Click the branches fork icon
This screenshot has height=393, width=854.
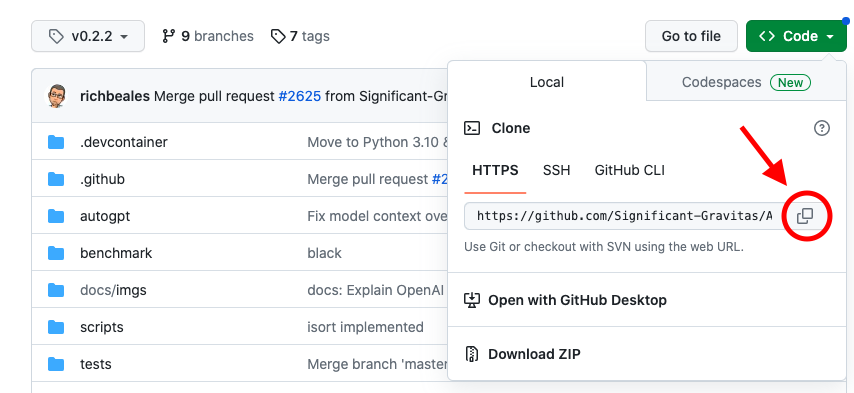click(x=169, y=36)
